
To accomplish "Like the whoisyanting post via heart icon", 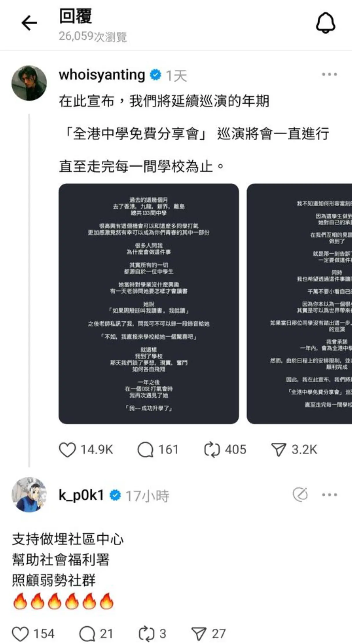I will (x=67, y=450).
